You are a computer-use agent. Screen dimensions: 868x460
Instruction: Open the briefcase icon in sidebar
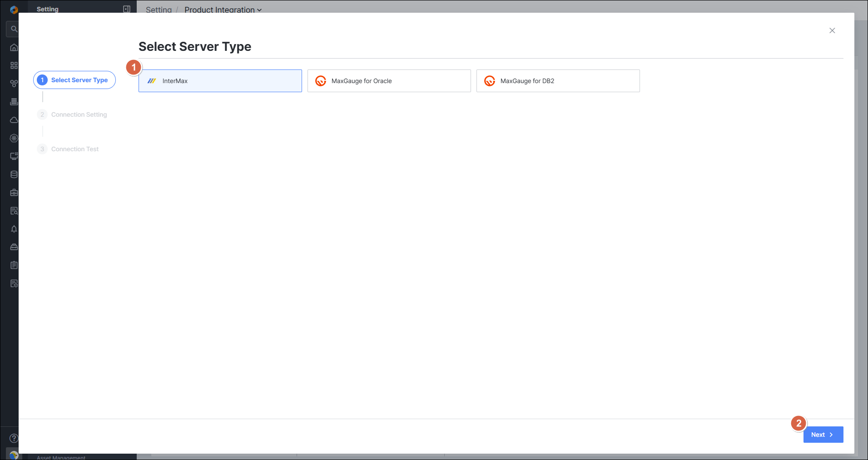coord(14,193)
